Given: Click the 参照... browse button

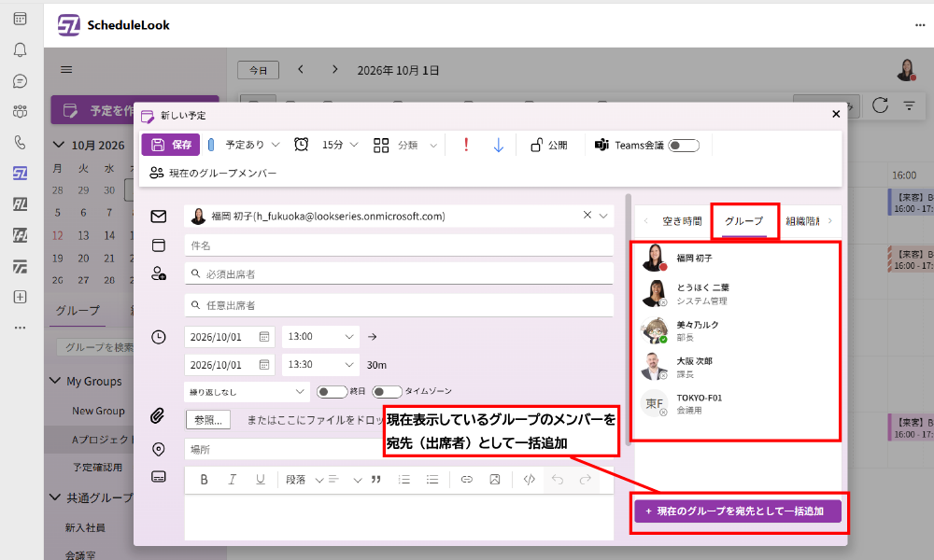Looking at the screenshot, I should point(208,420).
